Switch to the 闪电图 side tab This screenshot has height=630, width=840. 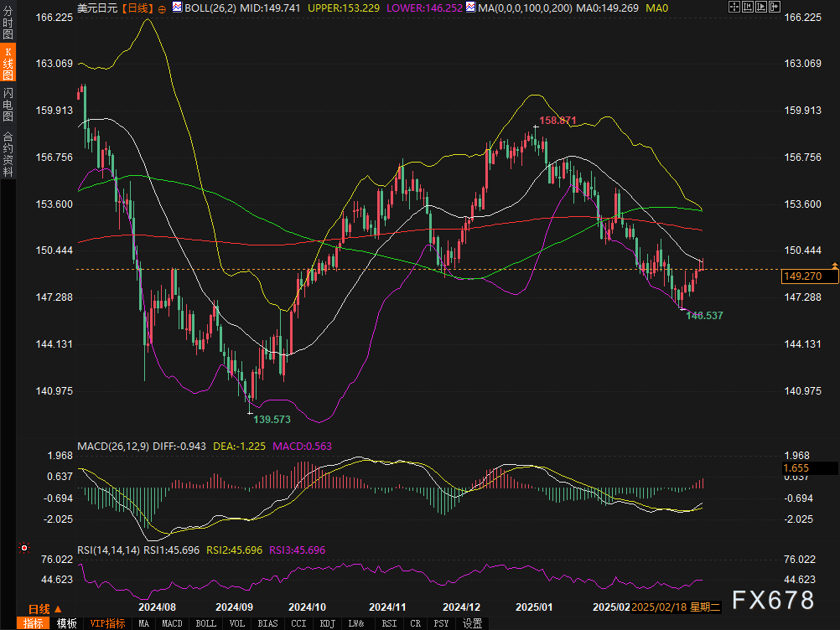point(8,102)
